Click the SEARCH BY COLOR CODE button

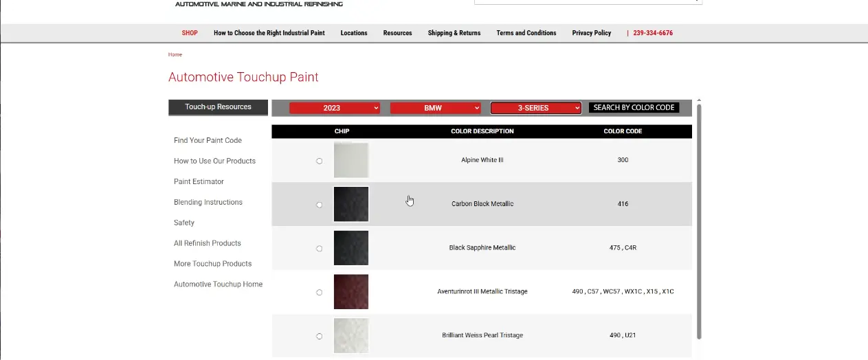tap(634, 107)
